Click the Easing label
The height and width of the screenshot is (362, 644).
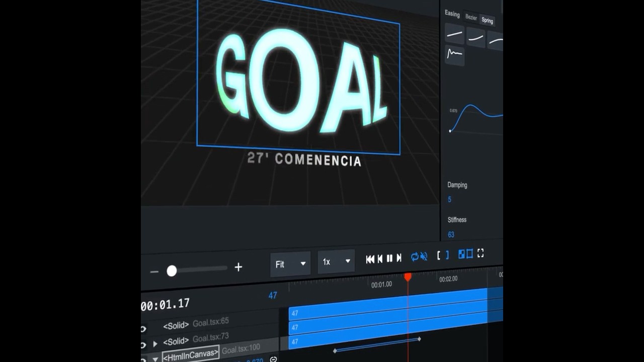(x=452, y=14)
